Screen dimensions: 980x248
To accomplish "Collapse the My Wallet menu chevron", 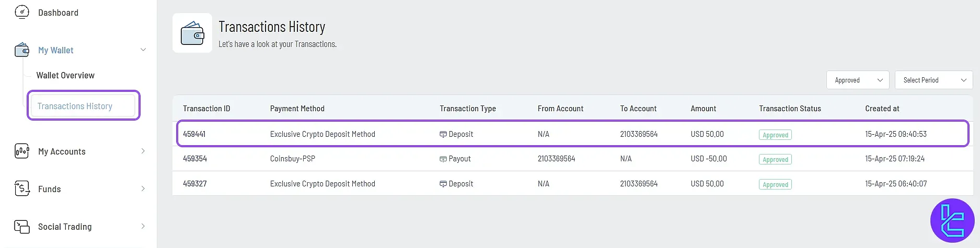I will pyautogui.click(x=143, y=50).
